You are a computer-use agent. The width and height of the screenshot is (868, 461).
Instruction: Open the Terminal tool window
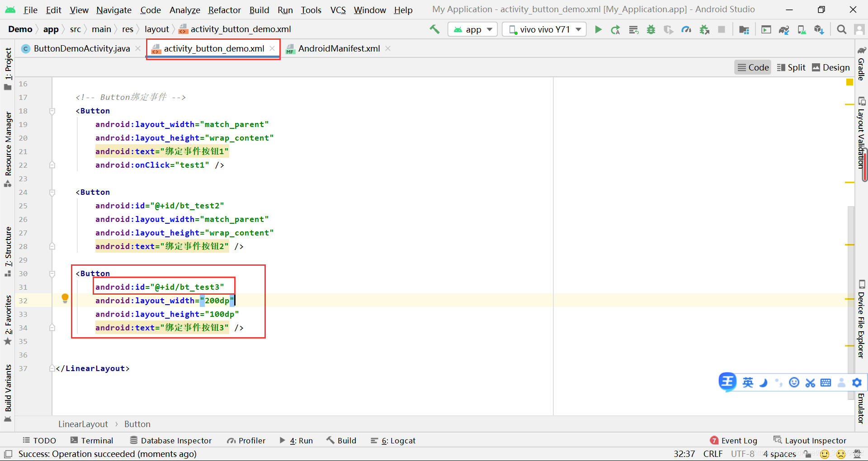92,441
